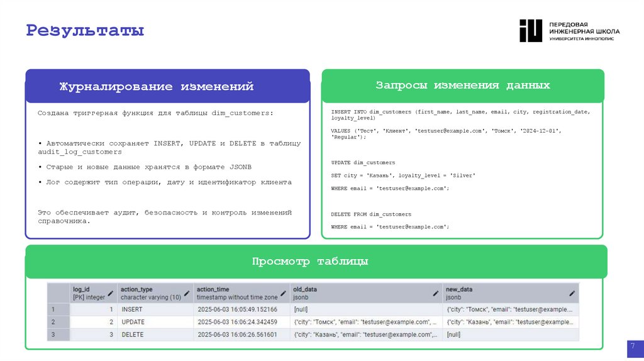Click the sentence starting 'Это обеспечивает аудит'
The width and height of the screenshot is (644, 361).
tap(165, 216)
